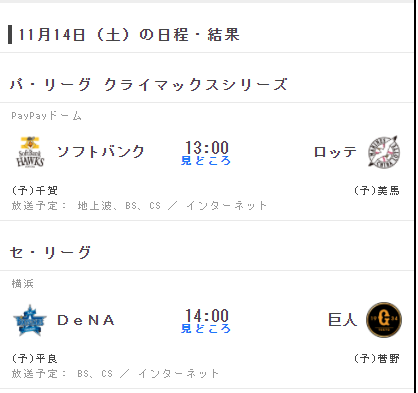Click the PayPayドーム venue label

click(46, 116)
